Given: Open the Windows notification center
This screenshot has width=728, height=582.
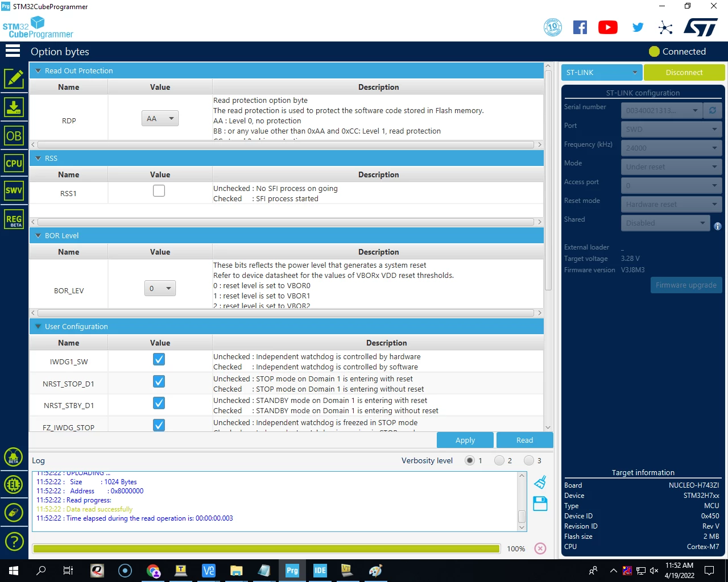Looking at the screenshot, I should pyautogui.click(x=709, y=571).
